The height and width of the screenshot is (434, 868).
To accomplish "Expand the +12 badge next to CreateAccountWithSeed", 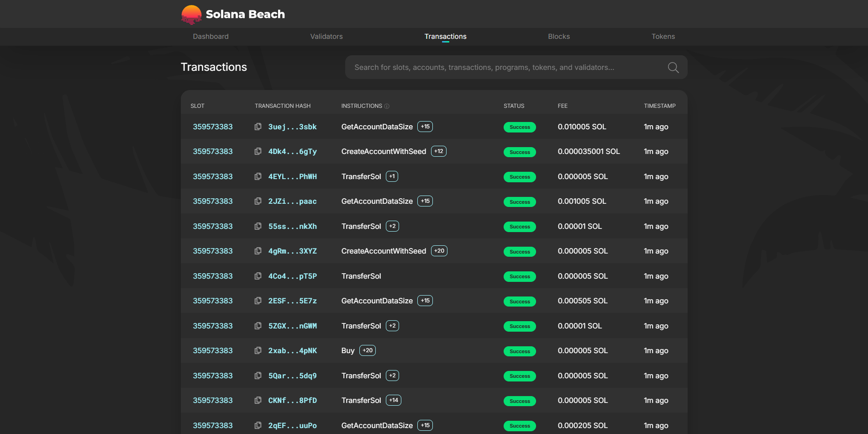I will pos(438,151).
